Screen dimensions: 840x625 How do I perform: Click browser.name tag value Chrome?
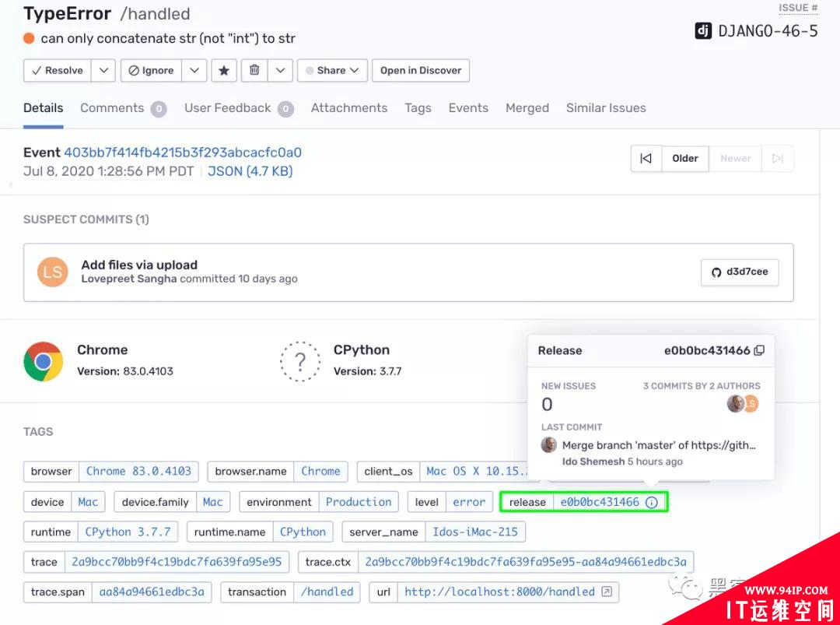[x=320, y=471]
